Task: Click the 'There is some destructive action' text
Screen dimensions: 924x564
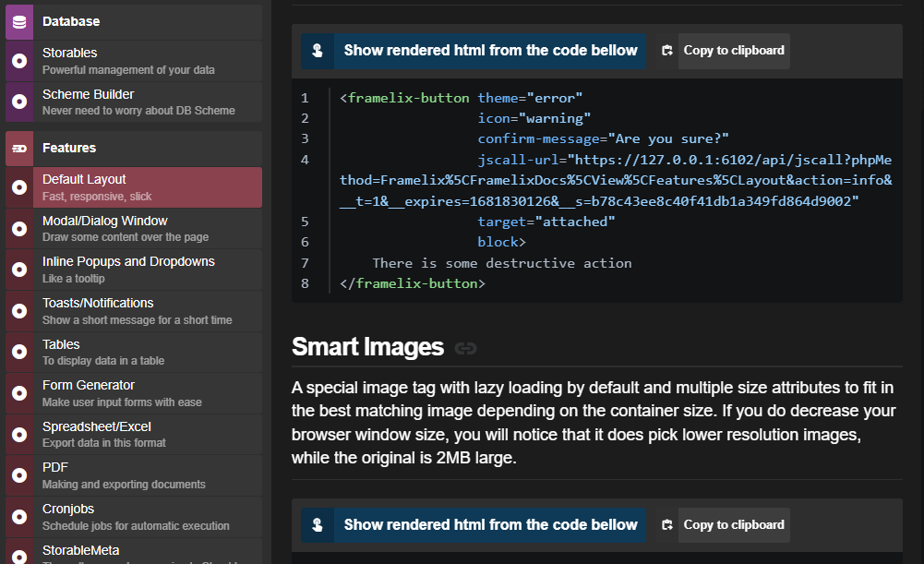Action: coord(502,263)
